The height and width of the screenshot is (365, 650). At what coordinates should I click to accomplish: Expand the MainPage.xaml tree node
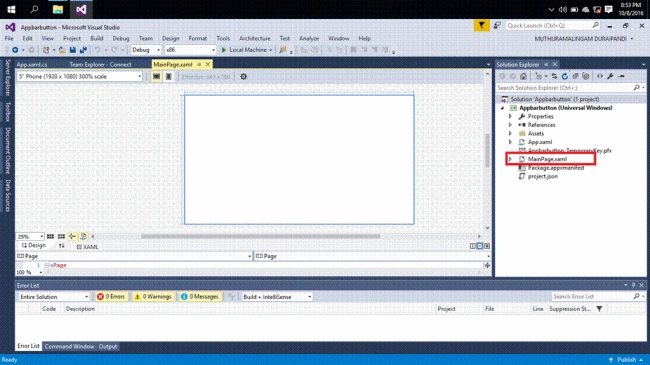[510, 159]
